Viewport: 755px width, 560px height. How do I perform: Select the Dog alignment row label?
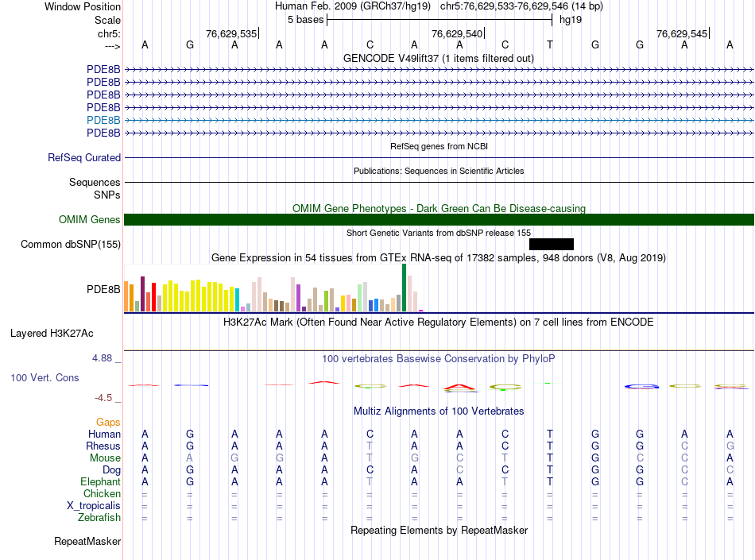[x=111, y=470]
